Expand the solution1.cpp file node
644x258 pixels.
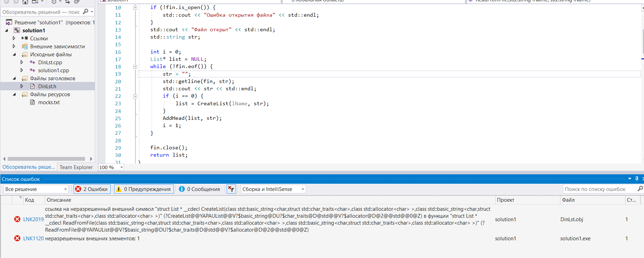[22, 70]
